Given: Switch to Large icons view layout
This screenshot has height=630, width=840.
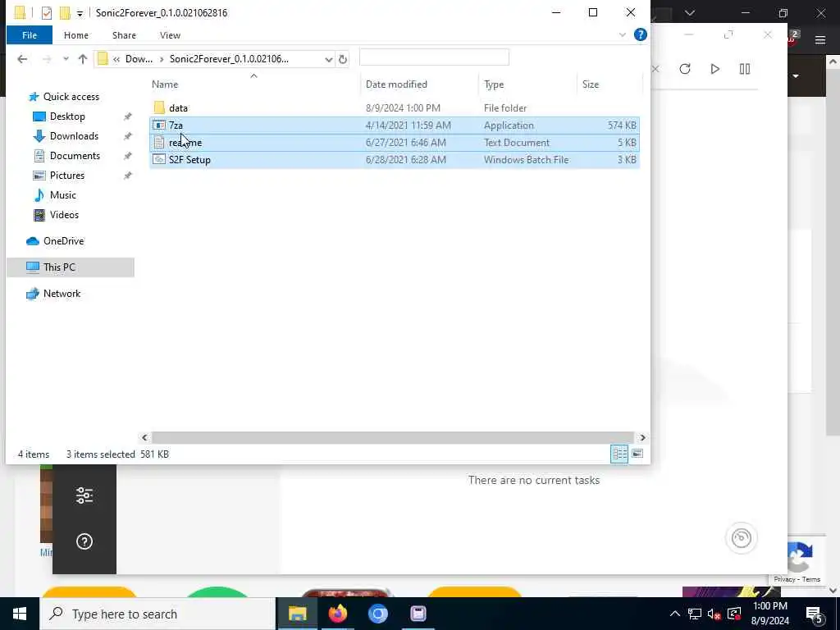Looking at the screenshot, I should point(637,454).
